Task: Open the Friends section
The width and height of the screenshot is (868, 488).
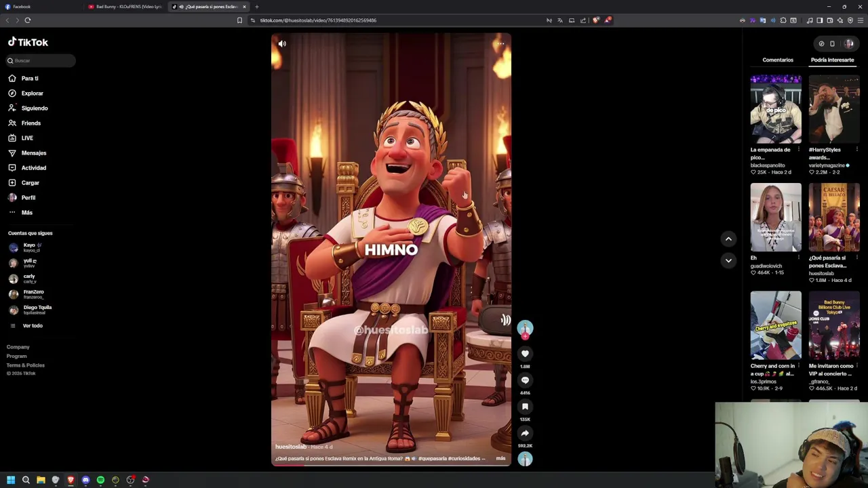Action: tap(24, 123)
